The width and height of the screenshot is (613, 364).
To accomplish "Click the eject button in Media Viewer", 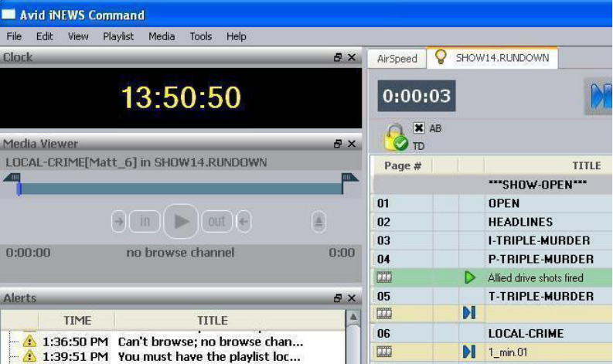I will [318, 221].
